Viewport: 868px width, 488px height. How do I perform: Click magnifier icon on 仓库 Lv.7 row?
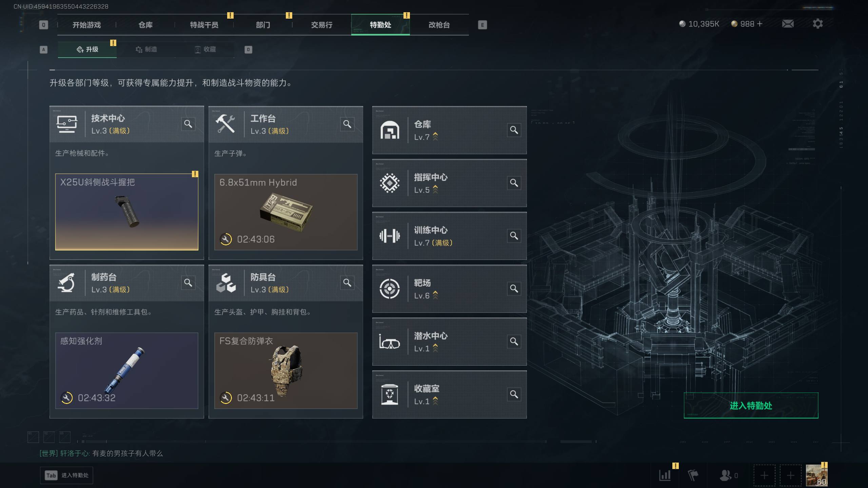tap(514, 130)
